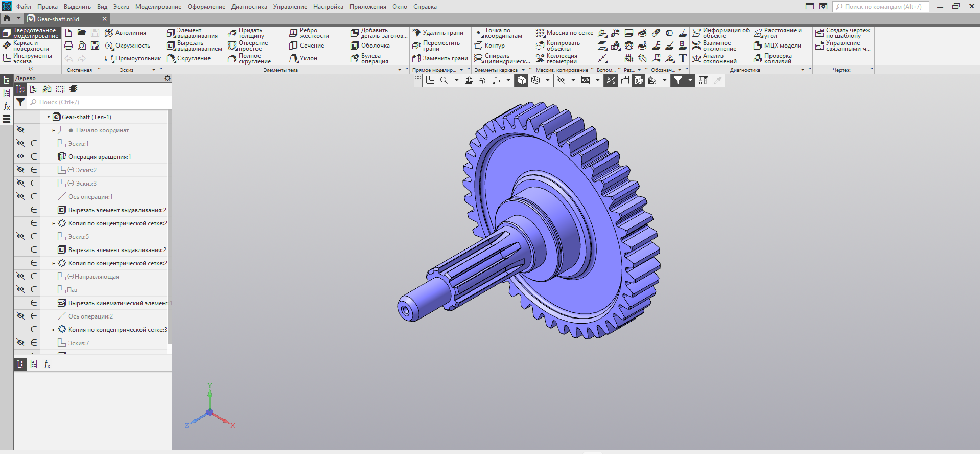Open Элементы тела panel dropdown arrow
Screen dimensions: 980x454
pyautogui.click(x=400, y=70)
